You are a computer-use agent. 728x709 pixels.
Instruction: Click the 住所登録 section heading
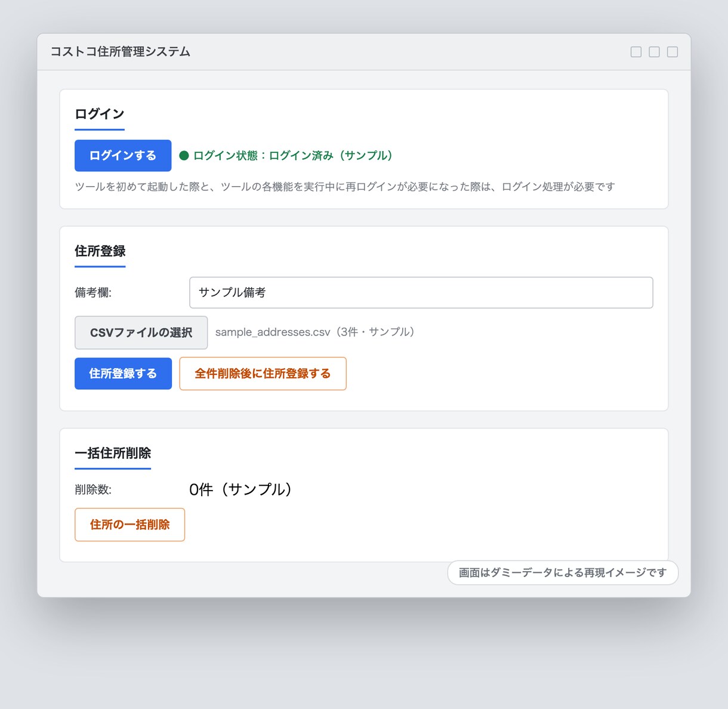coord(100,251)
